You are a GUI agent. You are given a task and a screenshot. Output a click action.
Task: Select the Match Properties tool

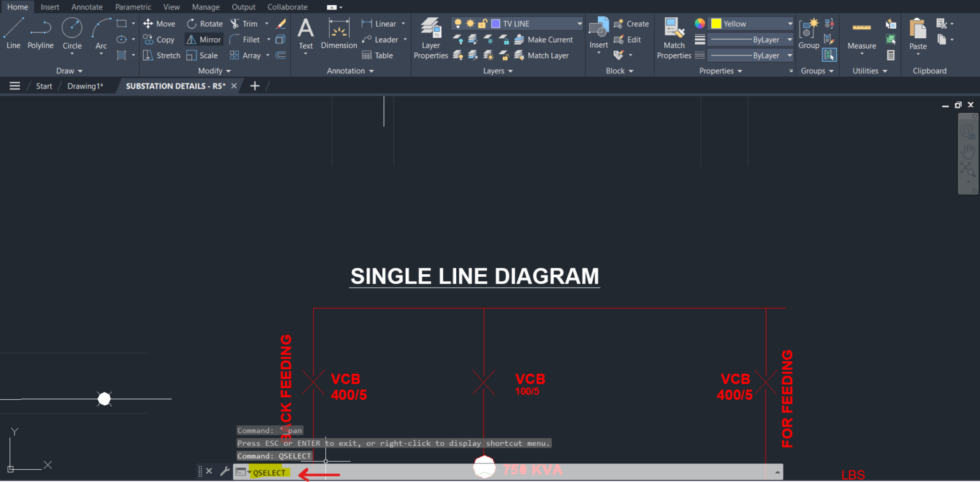[674, 36]
